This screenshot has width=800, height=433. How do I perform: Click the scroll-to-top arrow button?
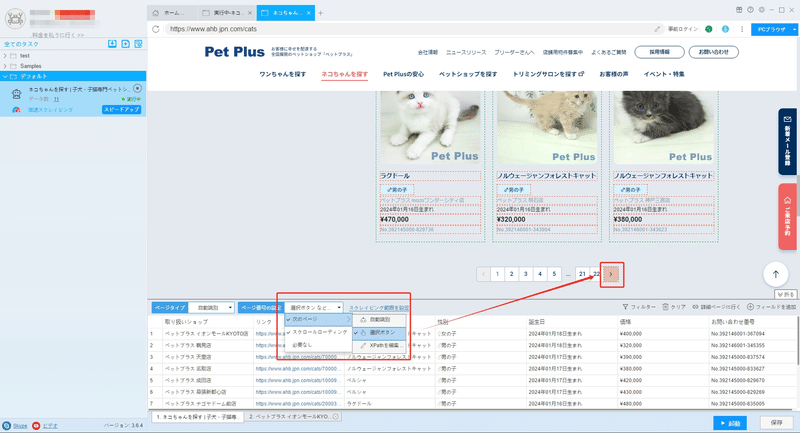pos(776,274)
